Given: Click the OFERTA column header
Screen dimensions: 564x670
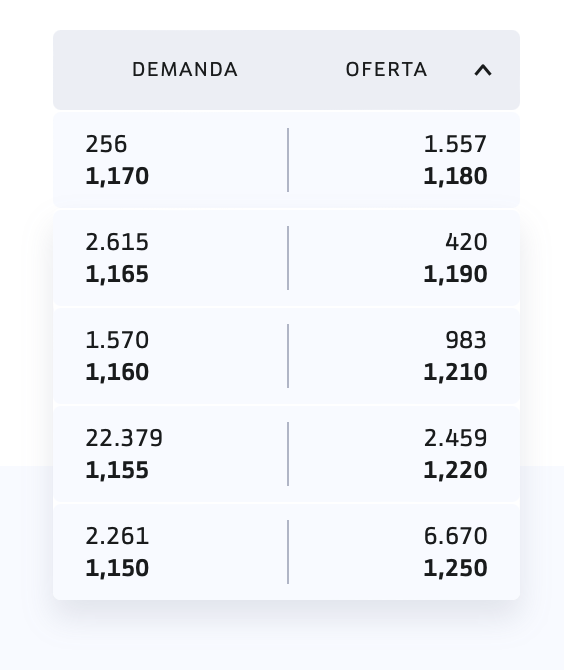Looking at the screenshot, I should [x=386, y=70].
